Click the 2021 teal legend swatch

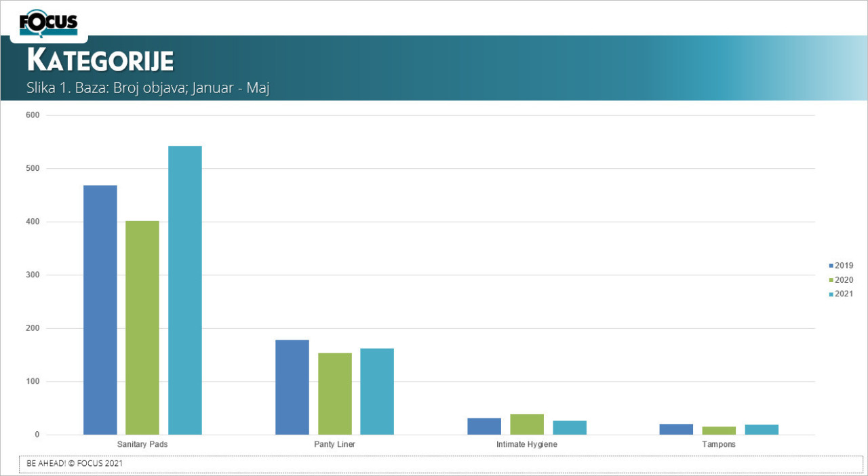pyautogui.click(x=831, y=294)
